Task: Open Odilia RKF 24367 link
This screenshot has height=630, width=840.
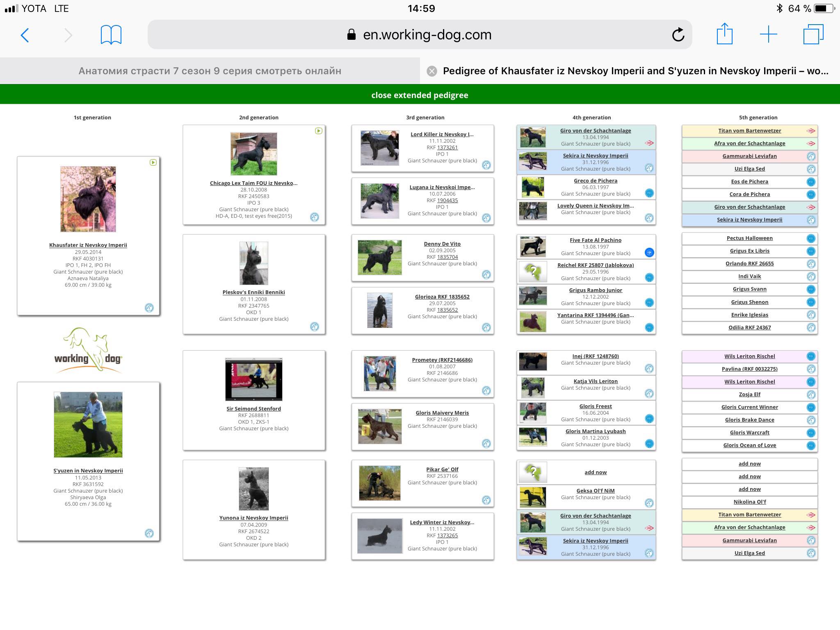Action: (x=750, y=327)
